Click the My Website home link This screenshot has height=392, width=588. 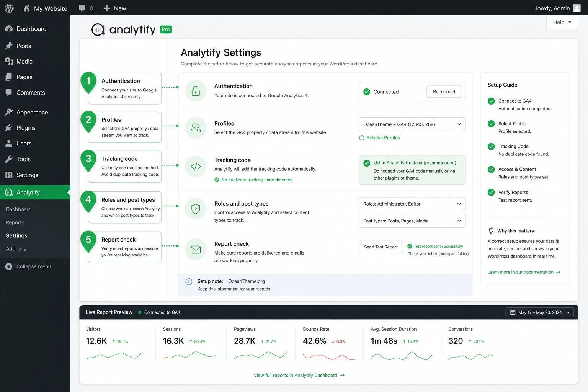45,8
